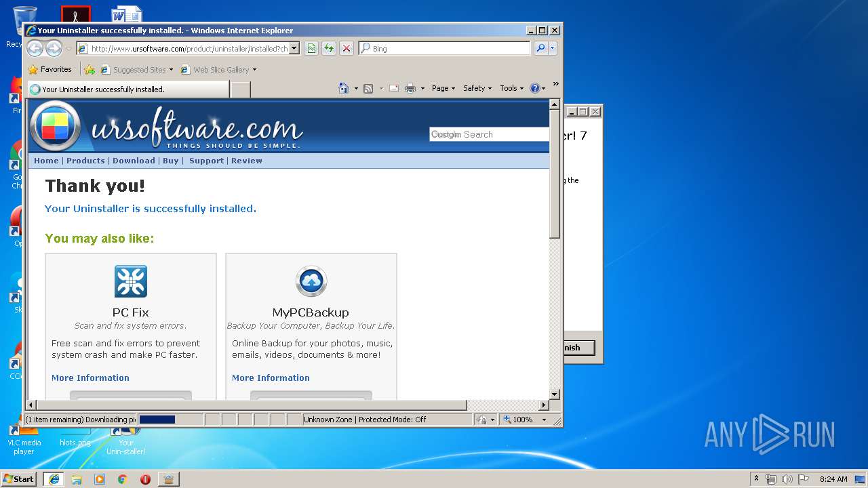
Task: Open Support in site menu
Action: click(x=206, y=161)
